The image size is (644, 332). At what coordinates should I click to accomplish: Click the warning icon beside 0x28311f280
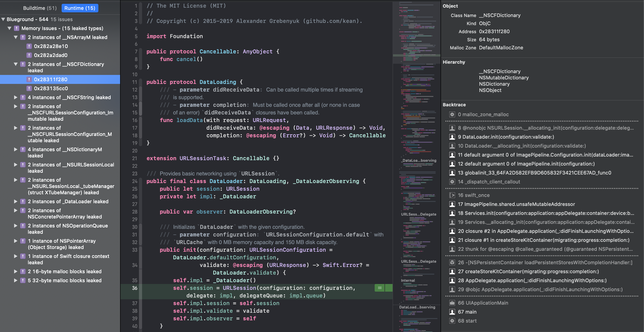pyautogui.click(x=29, y=79)
